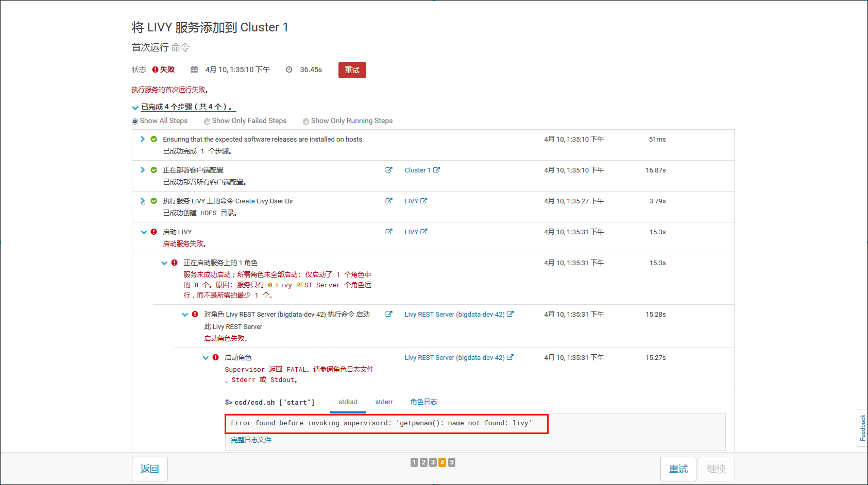Viewport: 868px width, 485px height.
Task: Open LIVY link in Create Livy User Dir row
Action: pos(416,201)
